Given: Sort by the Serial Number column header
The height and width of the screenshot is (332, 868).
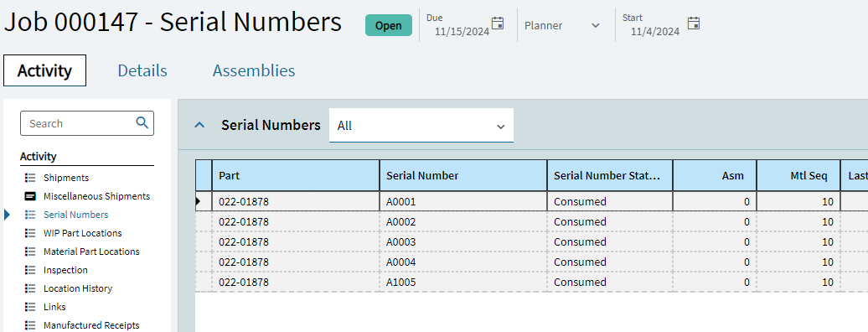Looking at the screenshot, I should pos(463,176).
